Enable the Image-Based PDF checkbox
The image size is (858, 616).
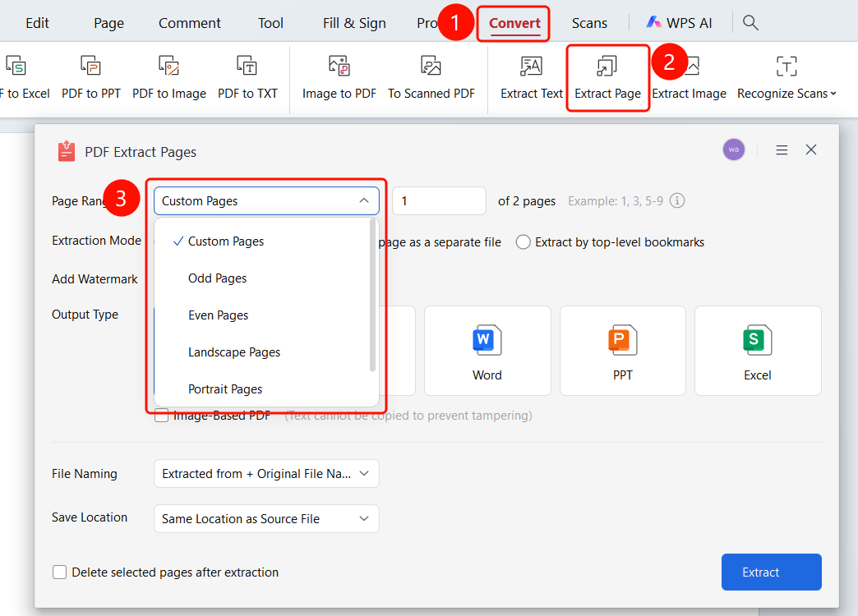point(161,416)
